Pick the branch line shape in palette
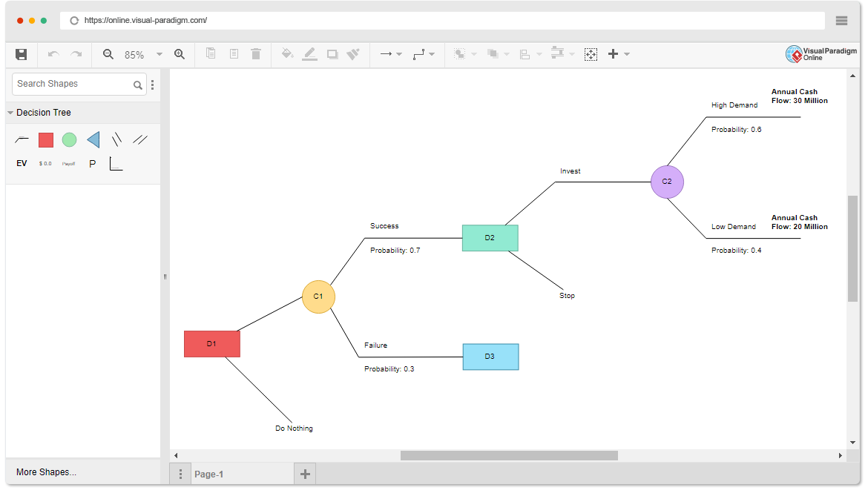 click(22, 139)
